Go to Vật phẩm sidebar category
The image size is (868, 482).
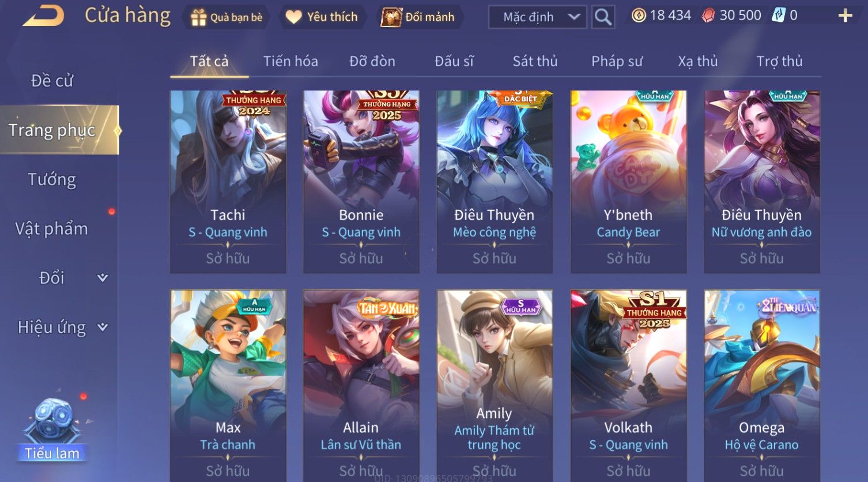point(52,229)
